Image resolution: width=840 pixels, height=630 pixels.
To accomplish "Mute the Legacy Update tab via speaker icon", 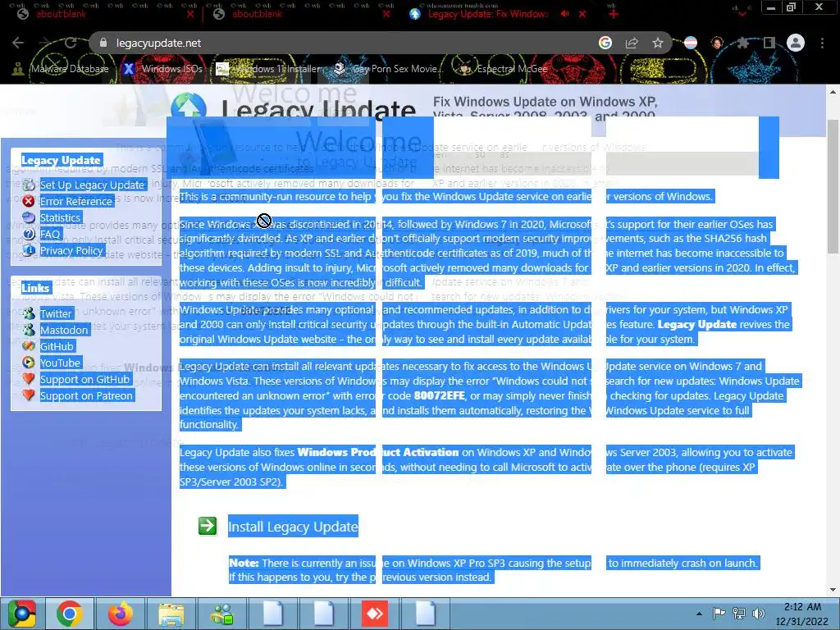I will pyautogui.click(x=564, y=14).
